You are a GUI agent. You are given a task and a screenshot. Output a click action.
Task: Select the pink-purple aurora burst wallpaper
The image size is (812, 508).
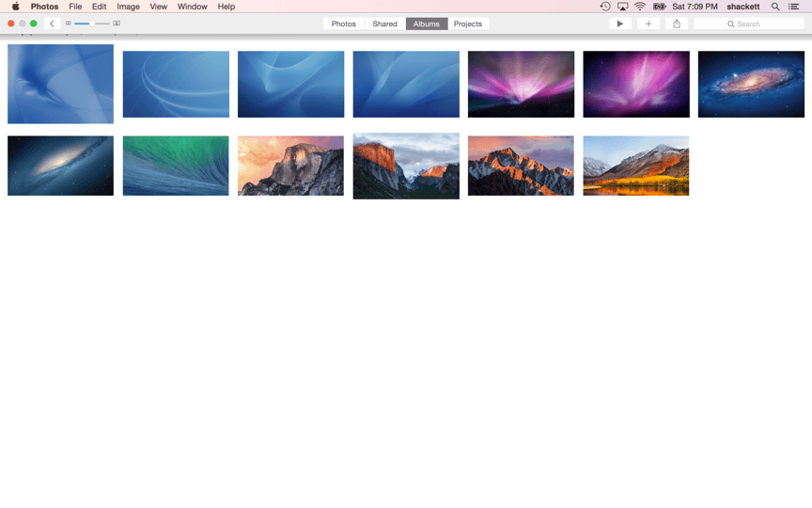pyautogui.click(x=636, y=84)
